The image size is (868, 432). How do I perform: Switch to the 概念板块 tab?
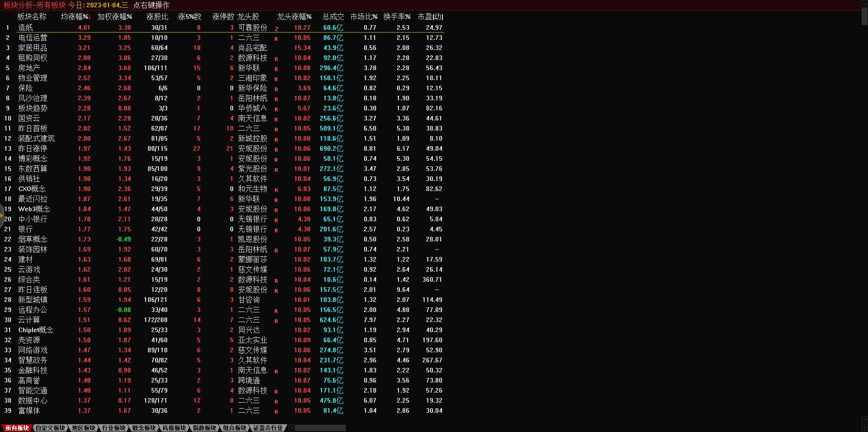coord(144,428)
